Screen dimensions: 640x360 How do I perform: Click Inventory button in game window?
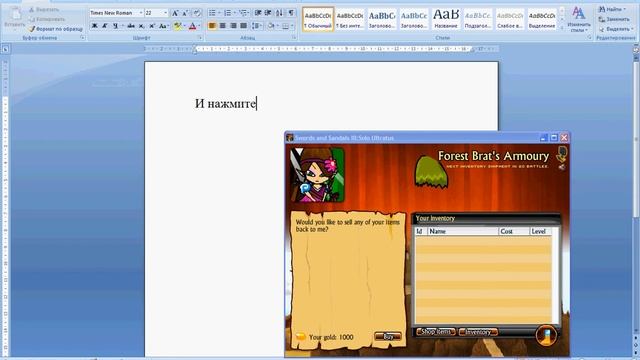[x=478, y=332]
